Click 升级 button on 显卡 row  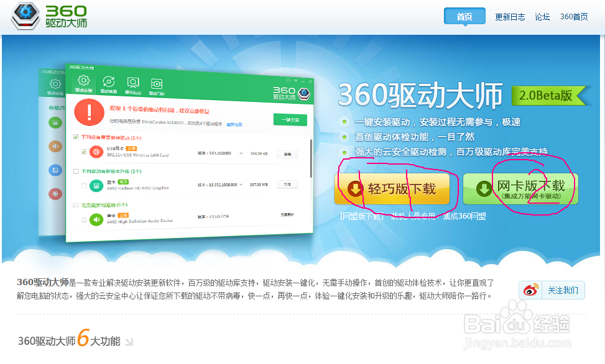287,184
